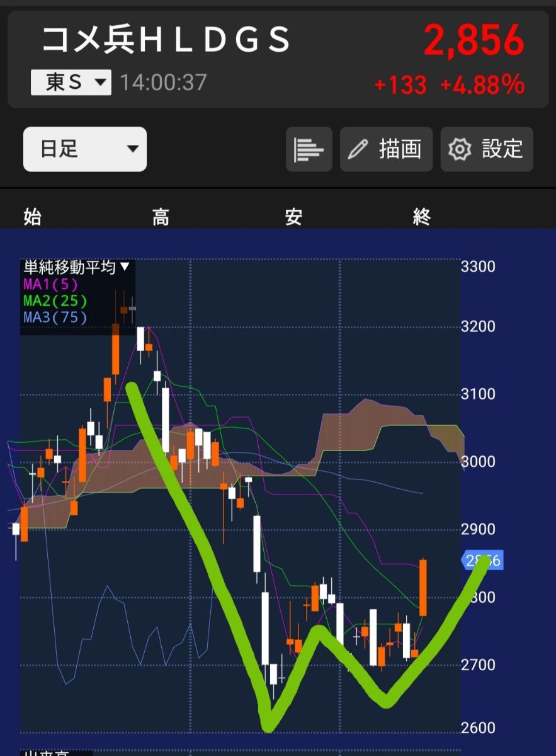Viewport: 556px width, 756px height.
Task: Select the 終 close price tab
Action: pos(423,217)
